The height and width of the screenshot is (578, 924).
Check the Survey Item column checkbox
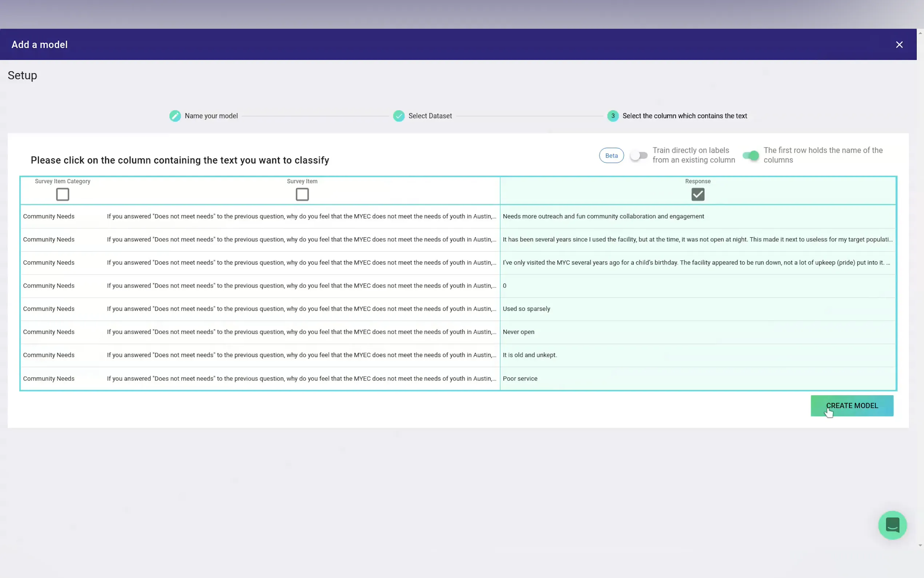[x=302, y=195]
